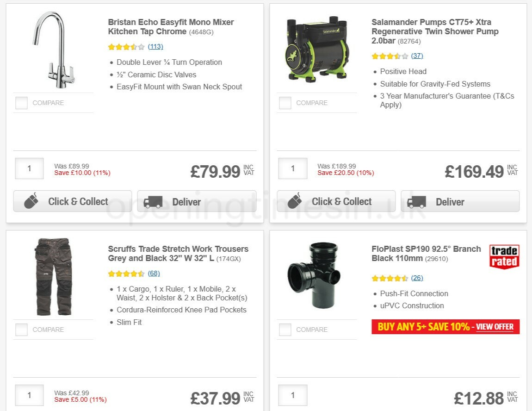Viewport: 532px width, 411px height.
Task: Select the Click & Collect mouse icon for Bristan tap
Action: 31,201
